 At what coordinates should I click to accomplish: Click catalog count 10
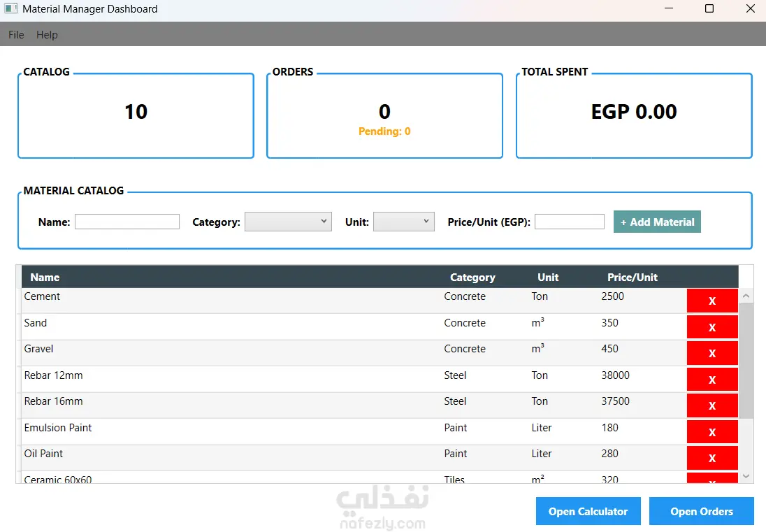(136, 111)
